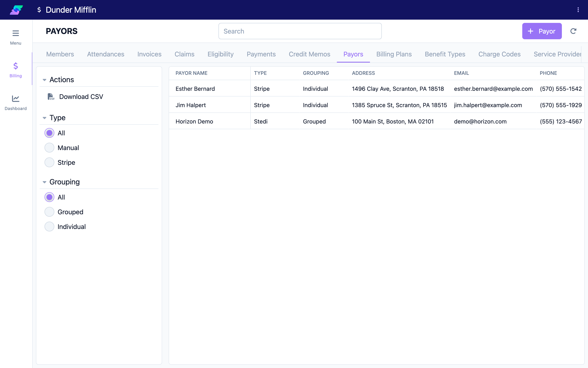Open the Credit Memos tab
The height and width of the screenshot is (368, 588).
click(x=309, y=54)
